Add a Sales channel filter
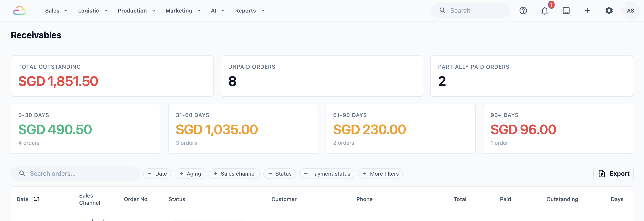Image resolution: width=644 pixels, height=221 pixels. [x=234, y=174]
